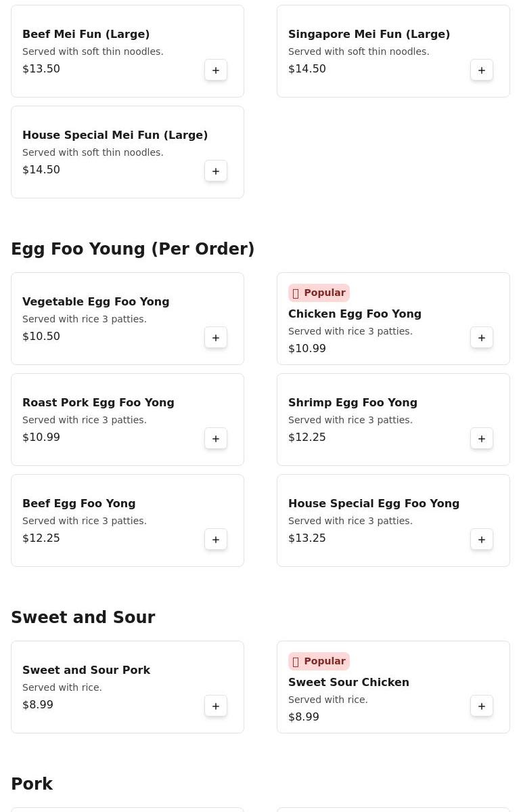The height and width of the screenshot is (812, 521).
Task: Open Beef Mei Fun (Large) item details
Action: 86,34
